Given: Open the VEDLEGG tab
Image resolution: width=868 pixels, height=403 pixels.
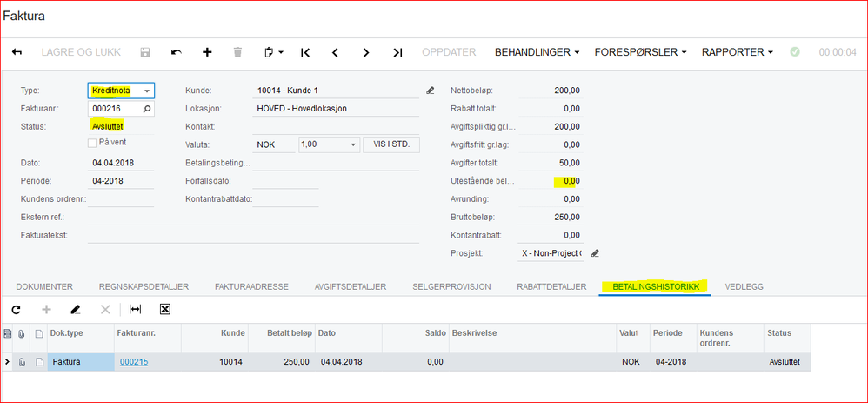Looking at the screenshot, I should (x=744, y=286).
